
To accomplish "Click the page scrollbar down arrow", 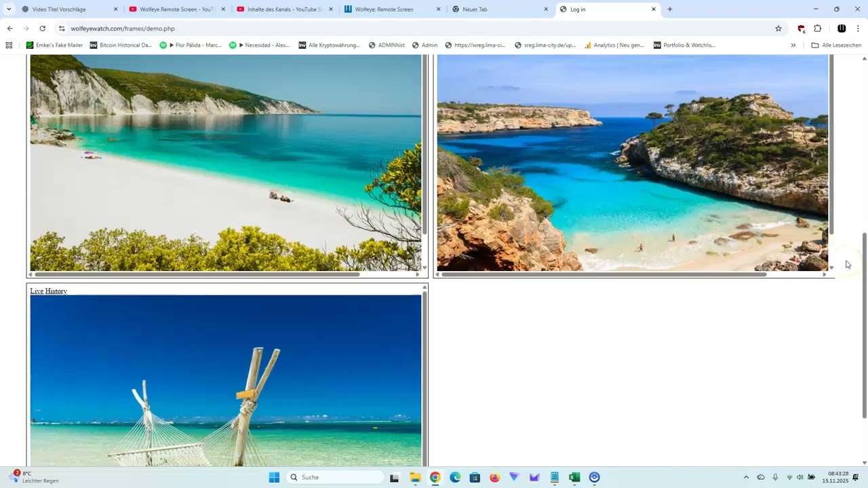I will pyautogui.click(x=865, y=463).
